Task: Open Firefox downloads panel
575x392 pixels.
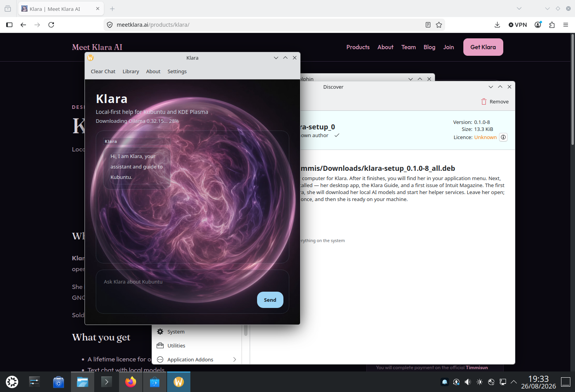Action: pyautogui.click(x=497, y=25)
